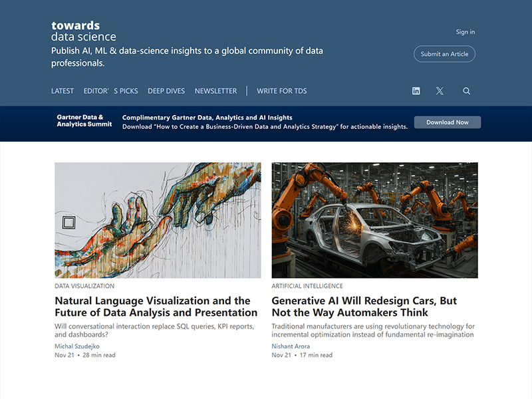The width and height of the screenshot is (532, 399).
Task: Click the car factory robots thumbnail
Action: (x=374, y=217)
